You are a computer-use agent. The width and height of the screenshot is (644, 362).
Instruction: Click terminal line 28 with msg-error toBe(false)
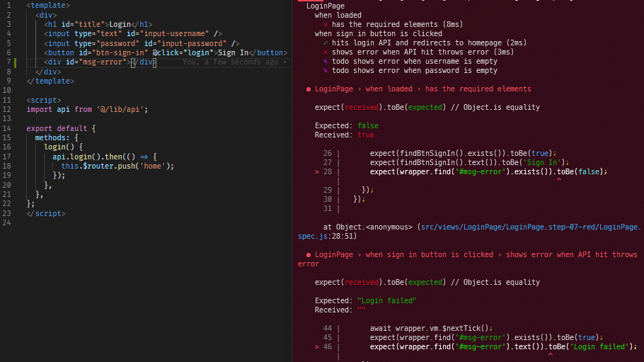click(461, 171)
